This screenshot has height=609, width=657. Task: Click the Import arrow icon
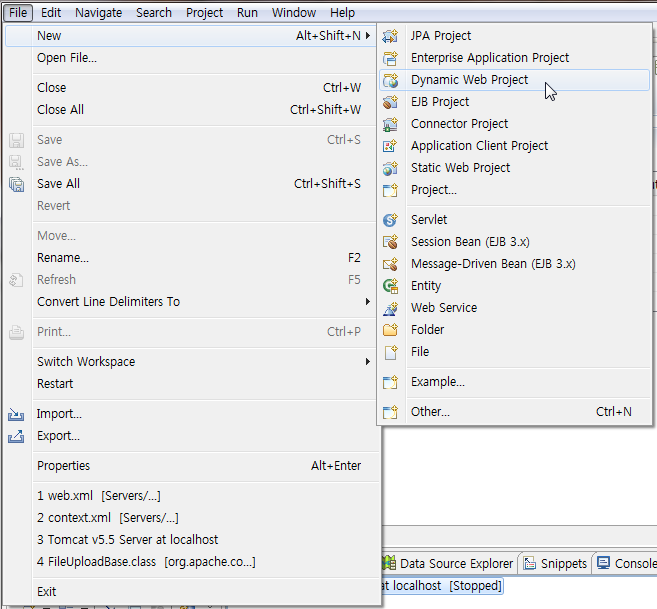point(16,414)
